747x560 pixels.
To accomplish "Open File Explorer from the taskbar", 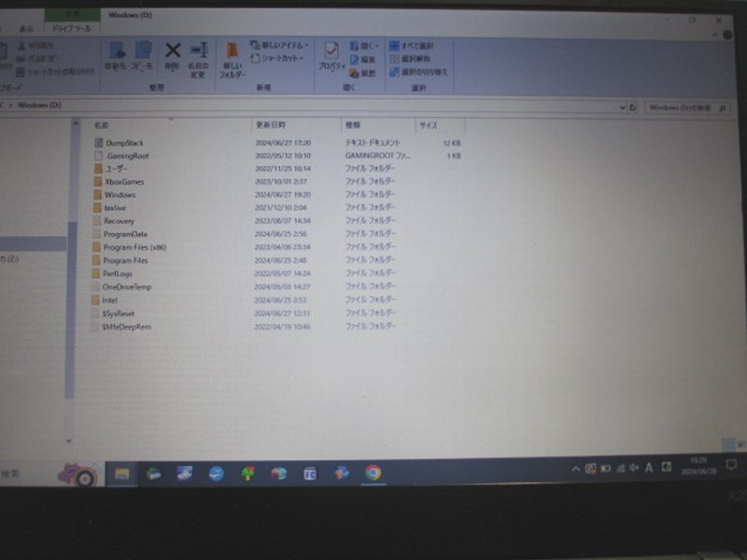I will (122, 473).
